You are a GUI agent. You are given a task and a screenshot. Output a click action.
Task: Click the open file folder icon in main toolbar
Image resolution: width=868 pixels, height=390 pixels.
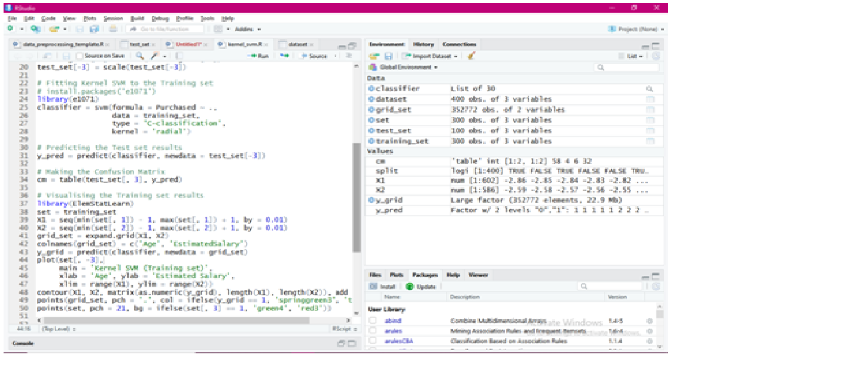click(x=53, y=29)
